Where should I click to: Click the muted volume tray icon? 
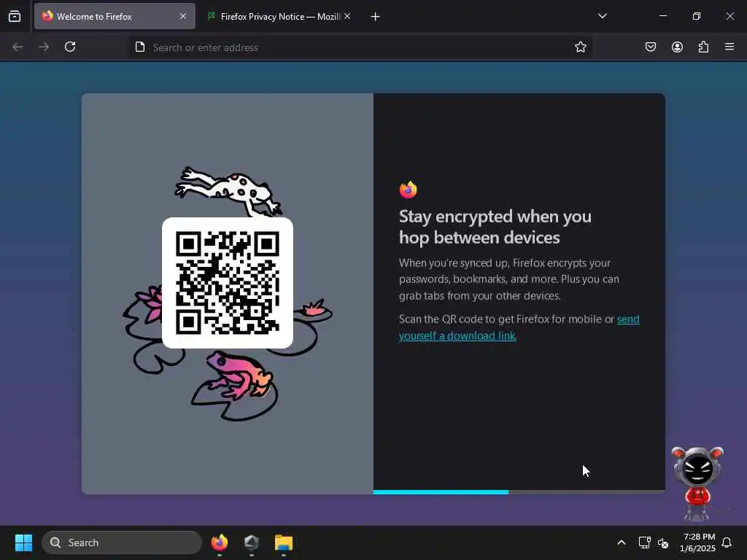(663, 542)
